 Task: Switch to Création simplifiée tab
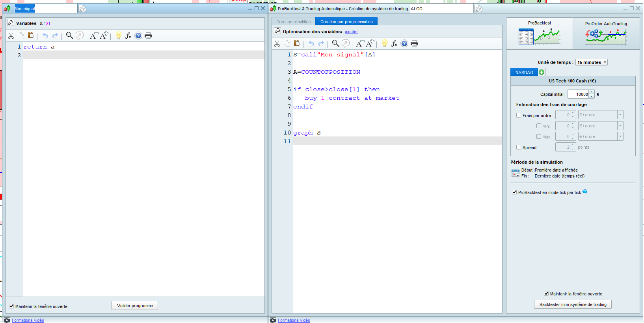click(x=293, y=22)
